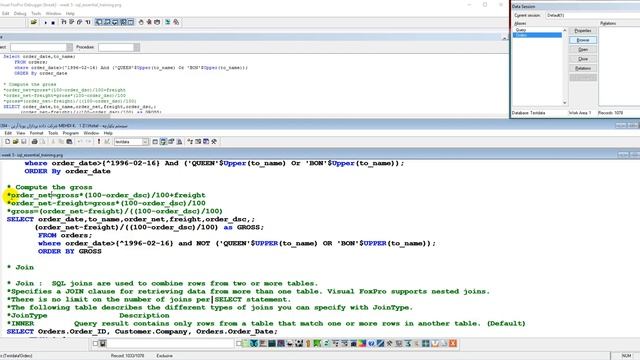The image size is (640, 360).
Task: Expand the Procedure dropdown in Trace window
Action: tap(136, 47)
